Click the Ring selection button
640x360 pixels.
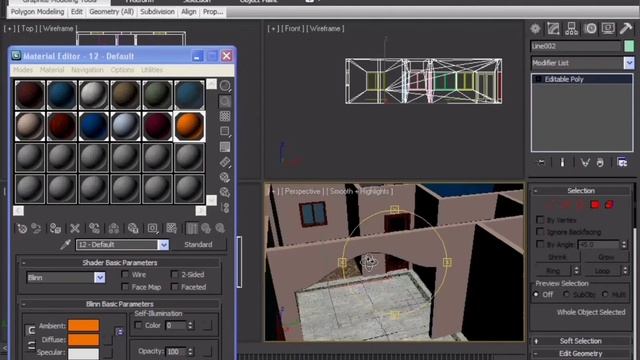coord(553,270)
